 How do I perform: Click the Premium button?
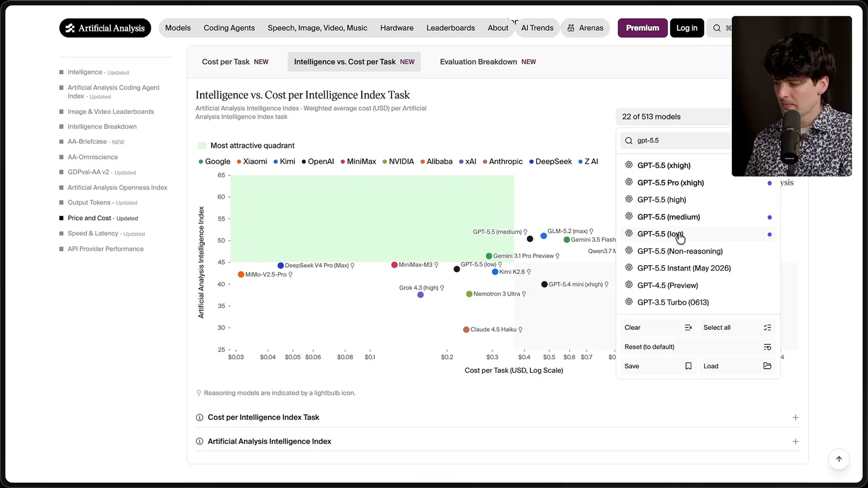643,28
